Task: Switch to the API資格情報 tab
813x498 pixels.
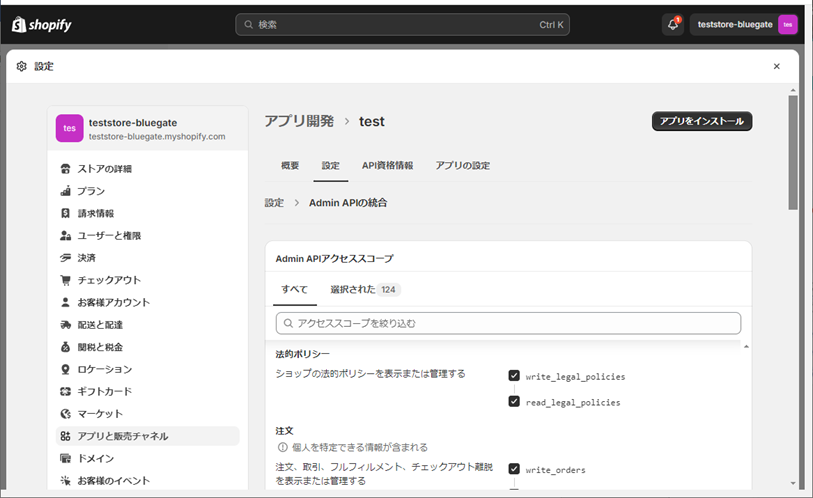Action: 387,165
